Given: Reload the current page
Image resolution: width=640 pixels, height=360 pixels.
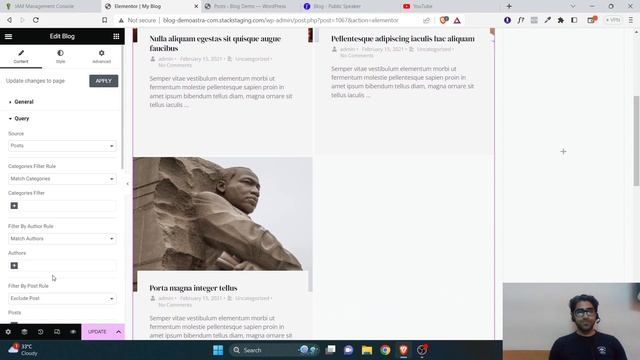Looking at the screenshot, I should [x=36, y=20].
